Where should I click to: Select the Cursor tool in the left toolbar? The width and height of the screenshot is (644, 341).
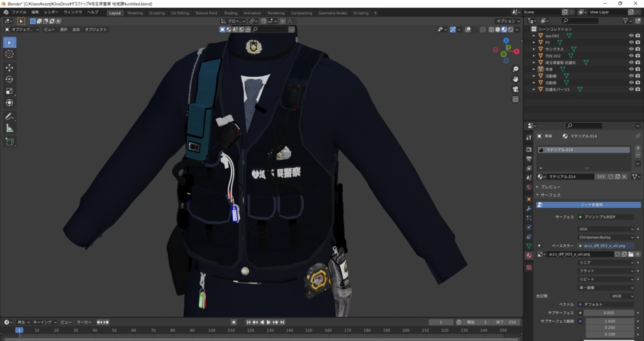coord(9,54)
